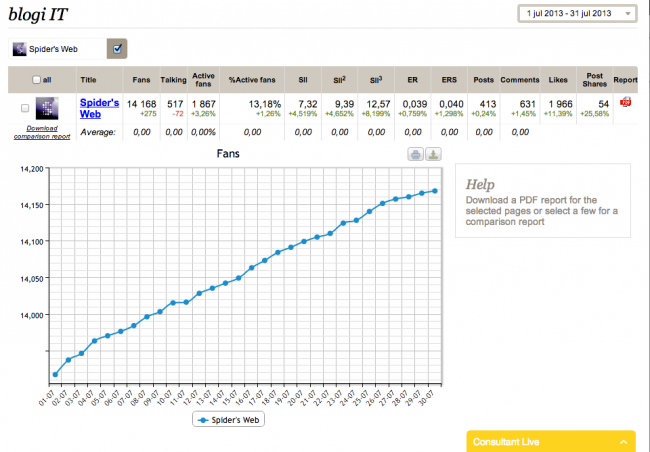Click the Report column header
This screenshot has width=650, height=452.
point(625,80)
